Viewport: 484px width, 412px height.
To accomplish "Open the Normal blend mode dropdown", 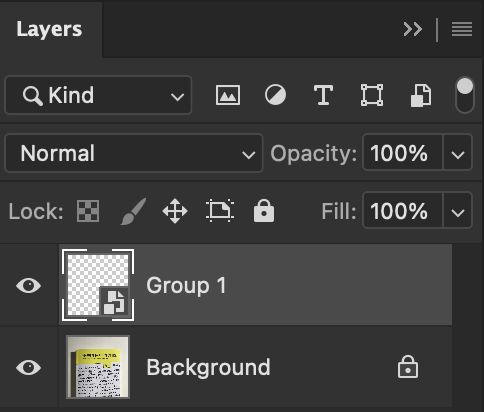I will click(134, 153).
